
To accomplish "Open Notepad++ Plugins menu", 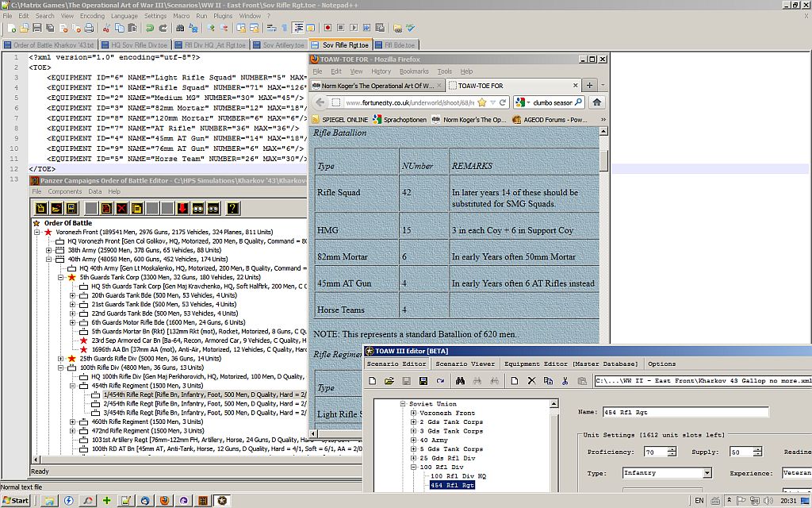I will (223, 16).
